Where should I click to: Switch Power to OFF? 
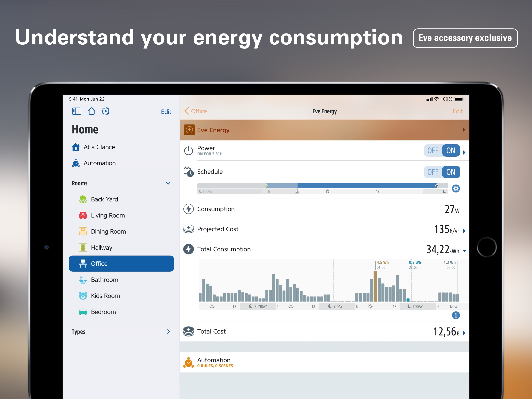(x=433, y=151)
